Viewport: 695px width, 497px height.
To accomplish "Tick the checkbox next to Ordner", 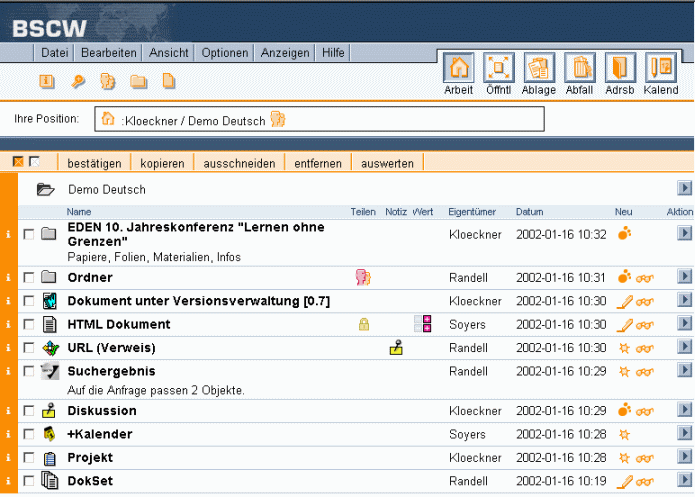I will [28, 278].
